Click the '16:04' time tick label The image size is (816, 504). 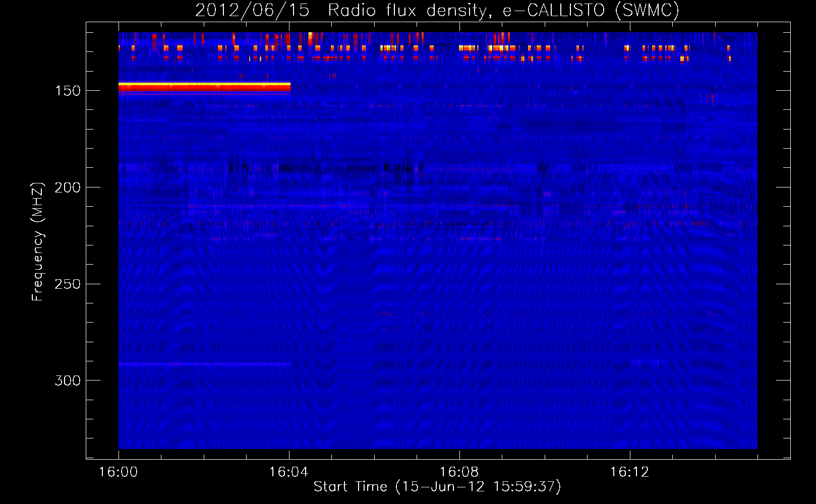(289, 472)
